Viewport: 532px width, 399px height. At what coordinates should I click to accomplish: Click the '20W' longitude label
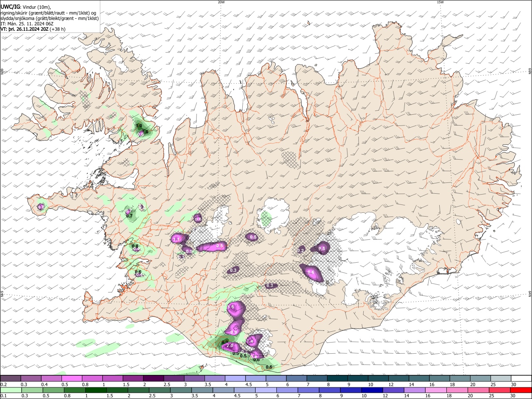tap(221, 2)
